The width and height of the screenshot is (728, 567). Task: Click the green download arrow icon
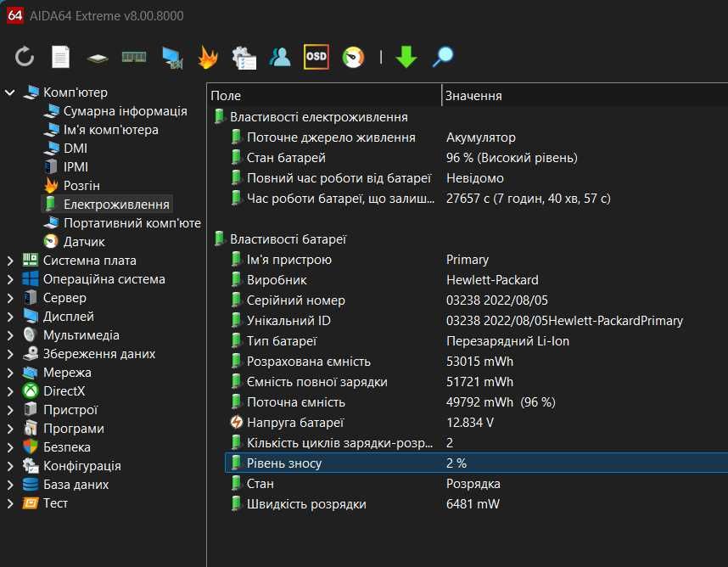[406, 57]
